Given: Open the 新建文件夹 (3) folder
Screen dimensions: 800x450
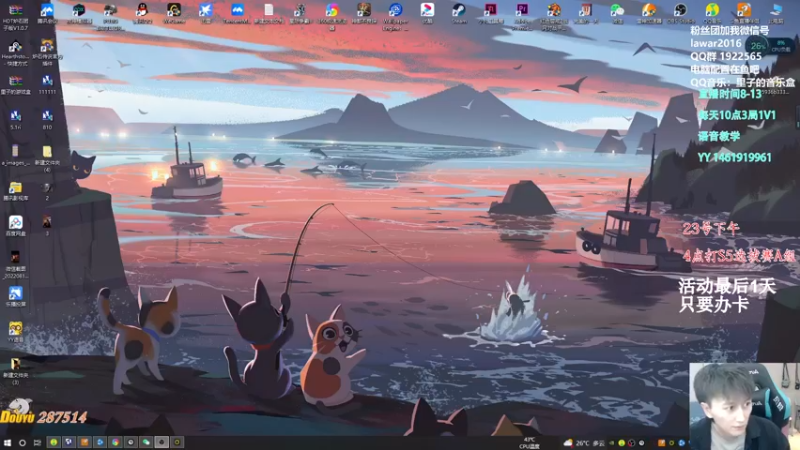Looking at the screenshot, I should coord(15,370).
